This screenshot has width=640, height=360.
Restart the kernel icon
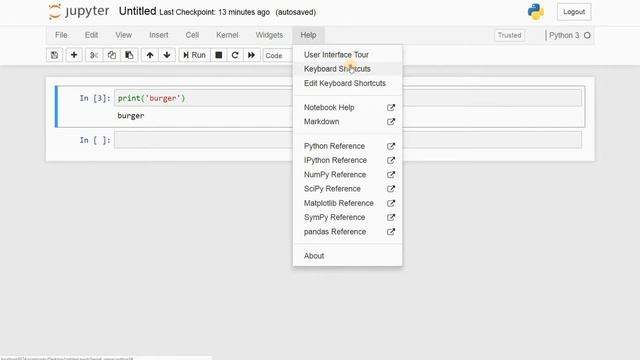[235, 55]
